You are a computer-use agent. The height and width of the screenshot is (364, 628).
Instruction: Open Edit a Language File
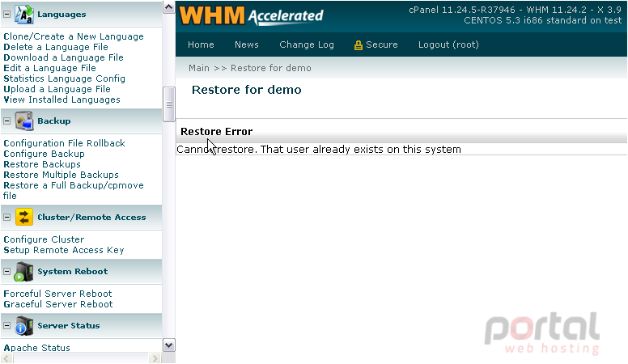click(x=50, y=68)
